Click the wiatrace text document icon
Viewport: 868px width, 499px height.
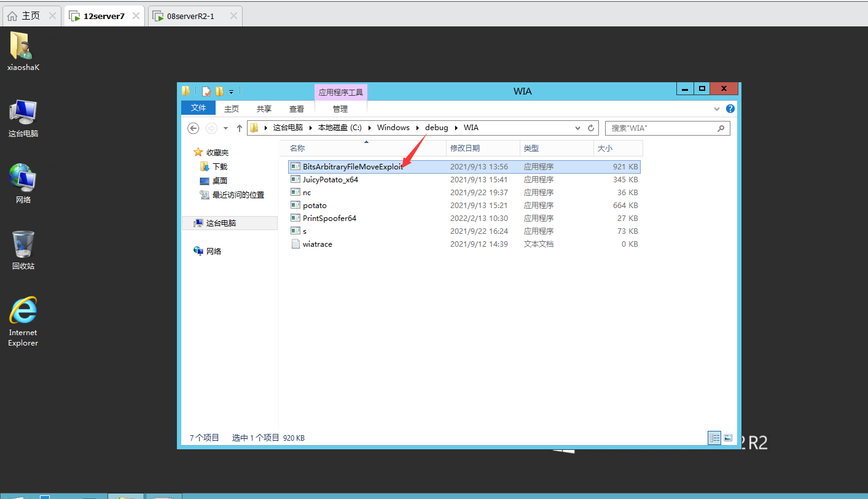coord(295,244)
